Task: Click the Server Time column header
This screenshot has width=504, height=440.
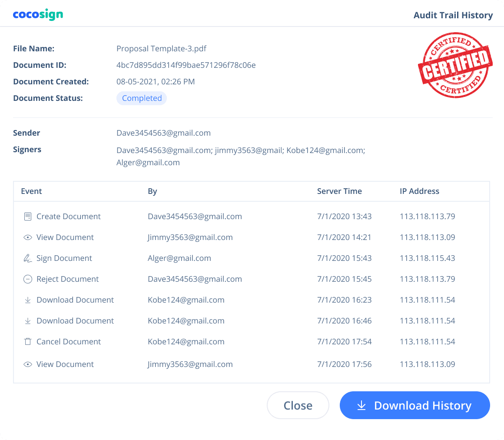Action: [339, 191]
